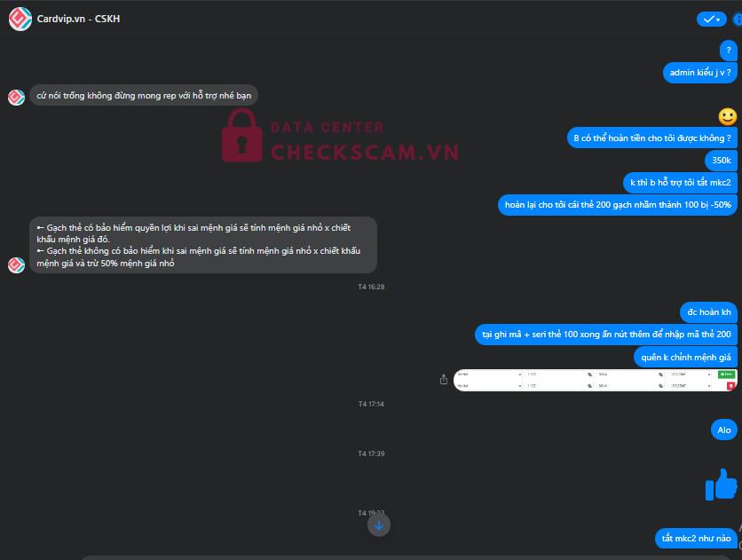Open the Cardvip.vn page profile picture
This screenshot has height=560, width=742.
[20, 19]
